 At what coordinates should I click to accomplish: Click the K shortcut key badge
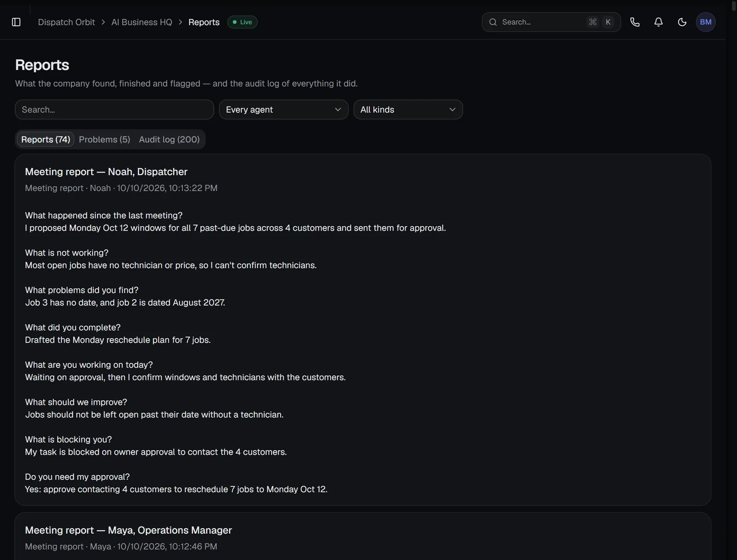point(608,22)
